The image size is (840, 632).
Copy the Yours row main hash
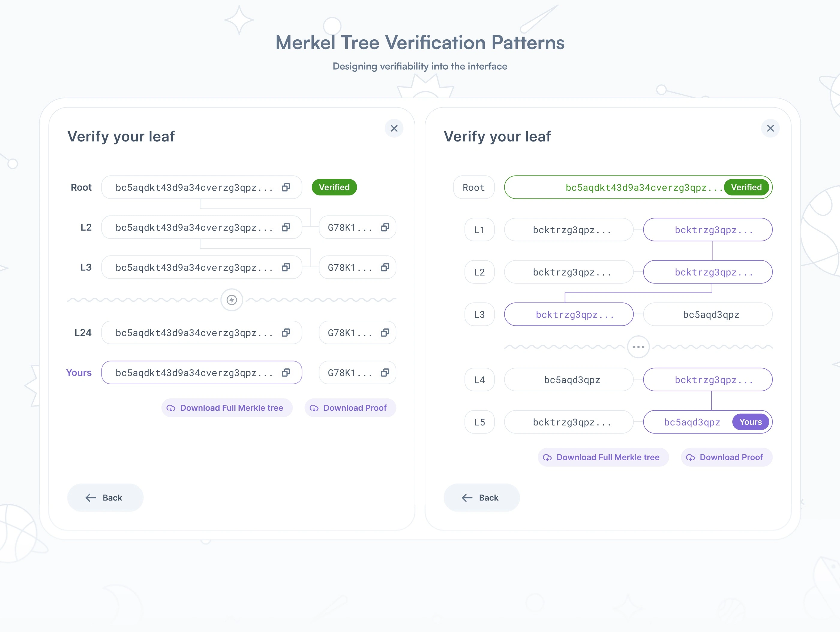(286, 373)
